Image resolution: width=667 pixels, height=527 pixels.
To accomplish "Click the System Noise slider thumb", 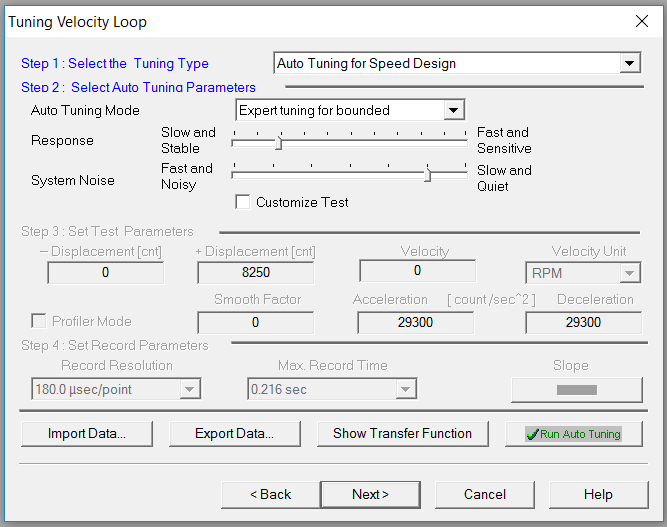I will click(x=428, y=174).
